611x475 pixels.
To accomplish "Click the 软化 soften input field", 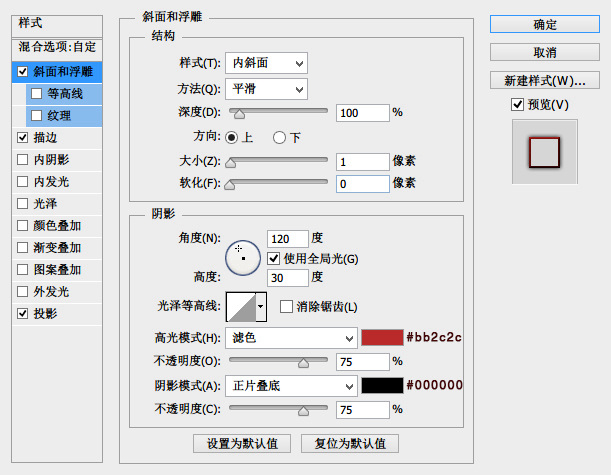I will point(363,184).
